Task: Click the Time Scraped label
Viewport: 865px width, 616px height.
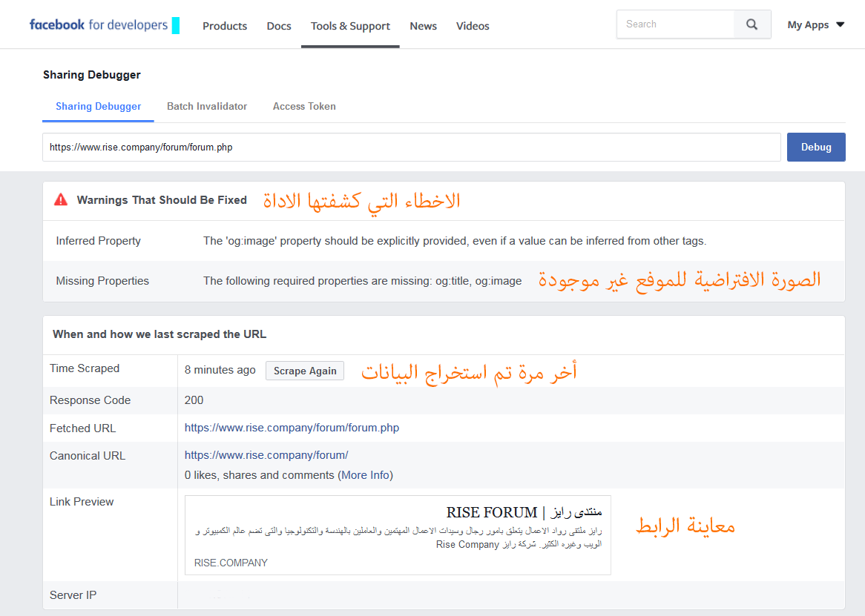Action: tap(85, 368)
